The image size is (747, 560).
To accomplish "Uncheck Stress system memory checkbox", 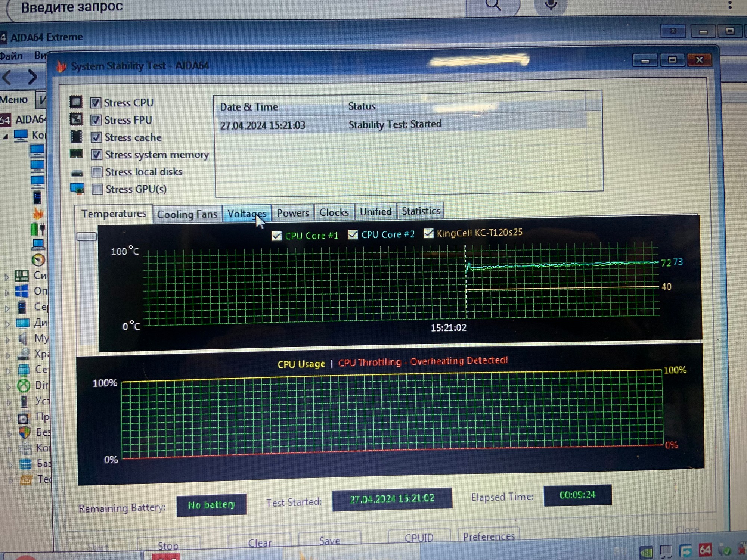I will (97, 155).
